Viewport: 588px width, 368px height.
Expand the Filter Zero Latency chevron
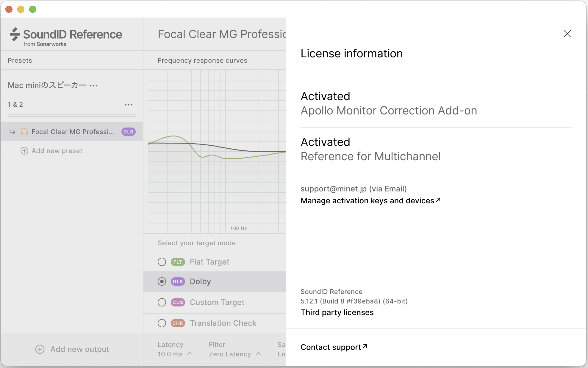pyautogui.click(x=259, y=354)
